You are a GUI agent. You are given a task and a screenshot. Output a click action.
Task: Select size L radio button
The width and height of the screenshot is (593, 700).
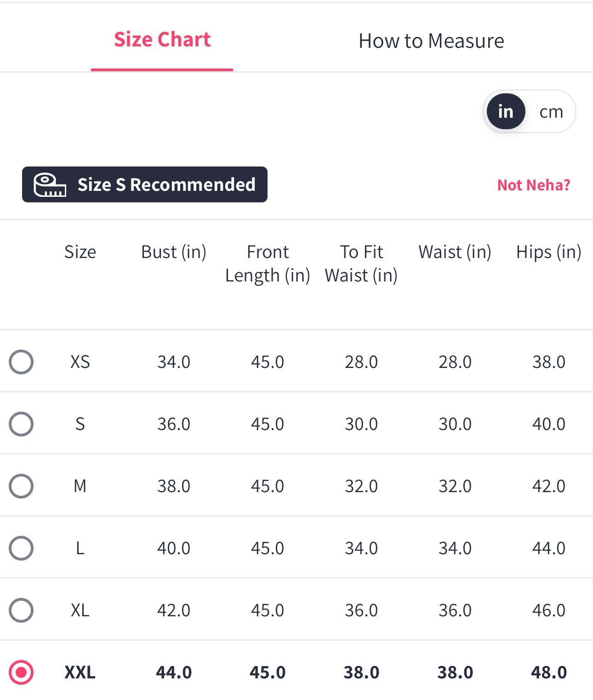click(21, 548)
